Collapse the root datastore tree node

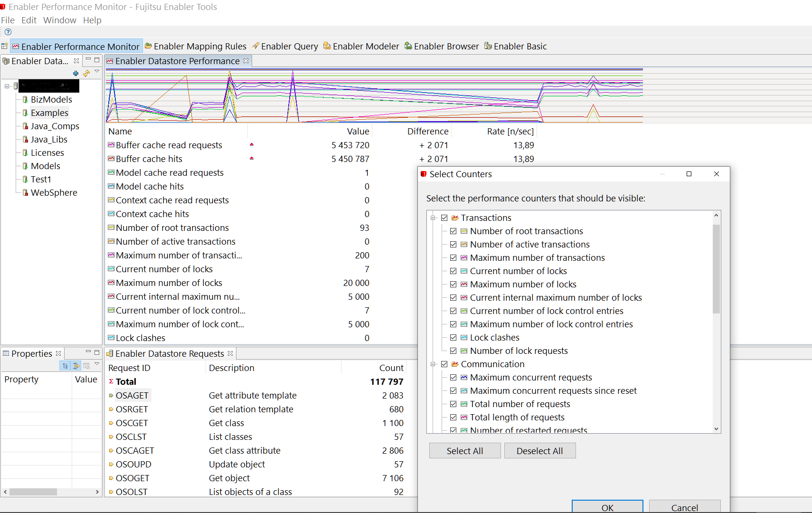(7, 86)
